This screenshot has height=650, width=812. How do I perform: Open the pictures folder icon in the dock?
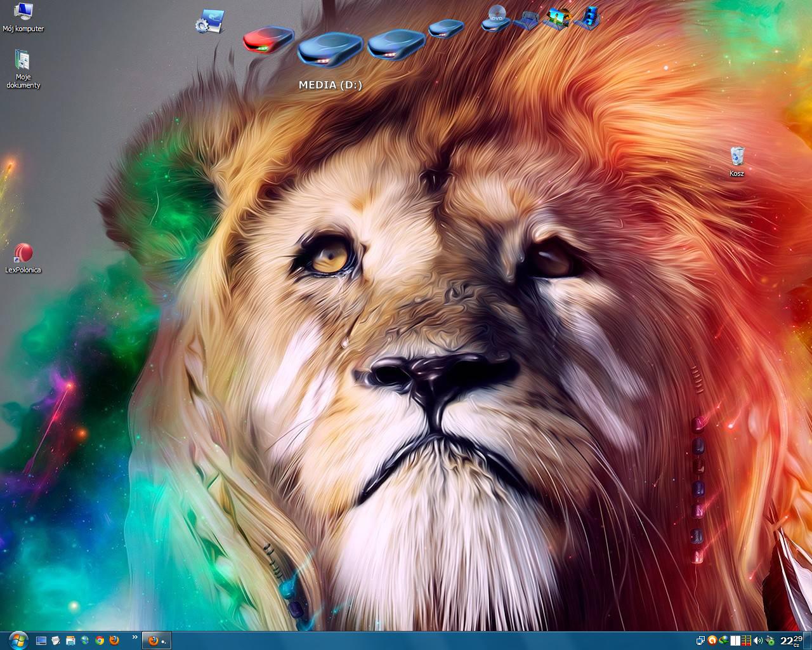pos(556,18)
